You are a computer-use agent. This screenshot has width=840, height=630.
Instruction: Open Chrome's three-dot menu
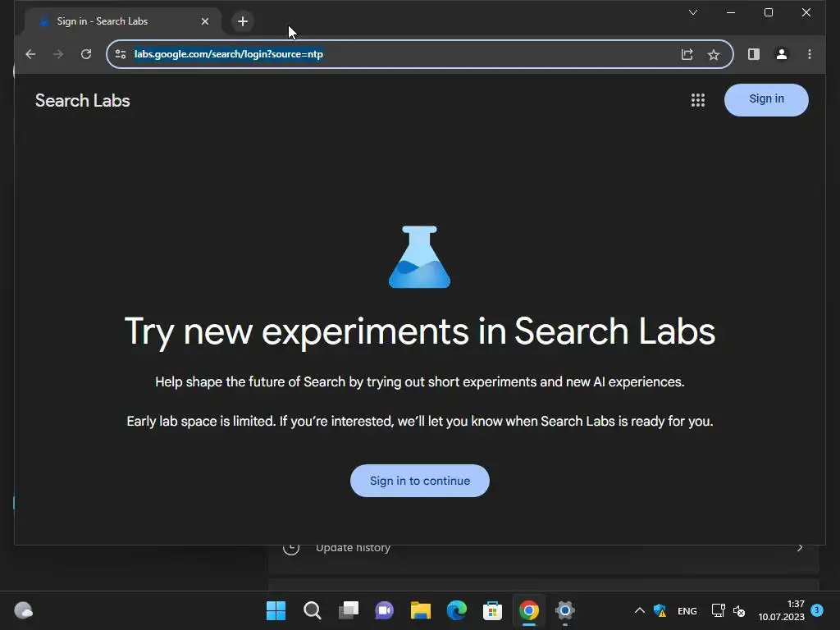[x=810, y=54]
